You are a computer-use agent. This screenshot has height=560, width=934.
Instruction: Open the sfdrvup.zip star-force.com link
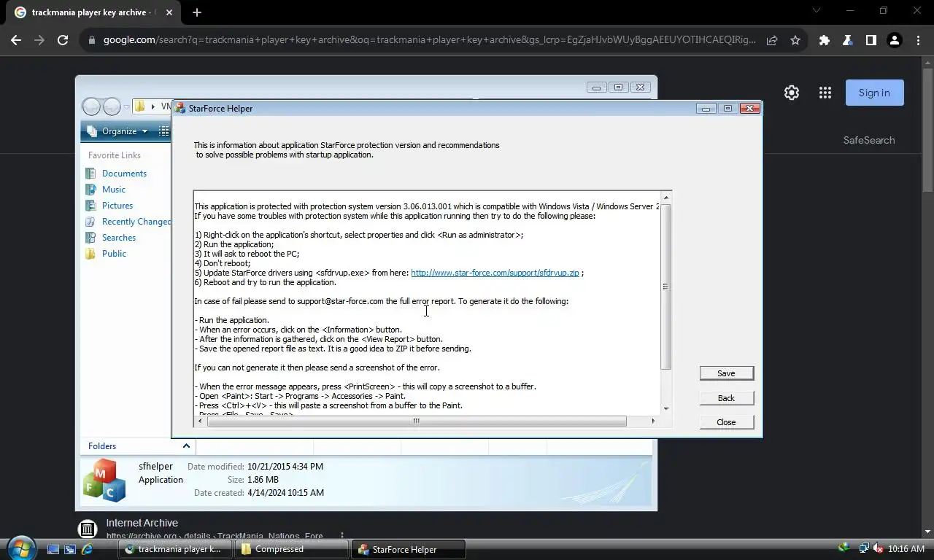point(495,273)
